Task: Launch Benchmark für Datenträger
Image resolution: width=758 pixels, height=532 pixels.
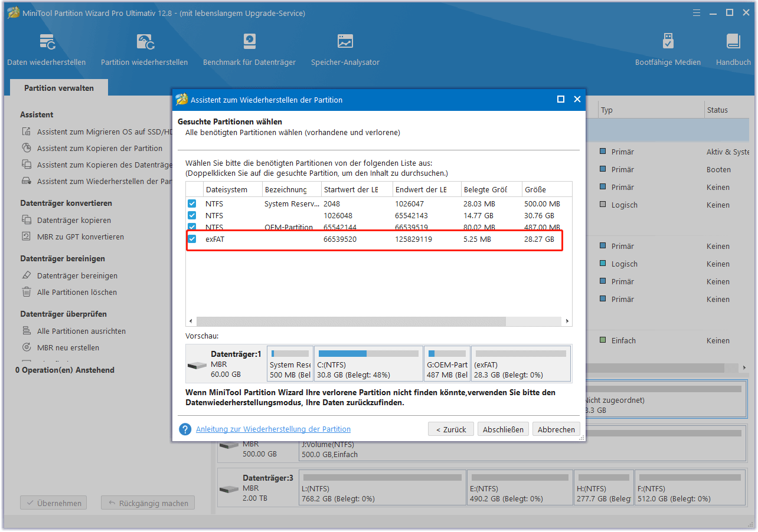Action: click(249, 50)
